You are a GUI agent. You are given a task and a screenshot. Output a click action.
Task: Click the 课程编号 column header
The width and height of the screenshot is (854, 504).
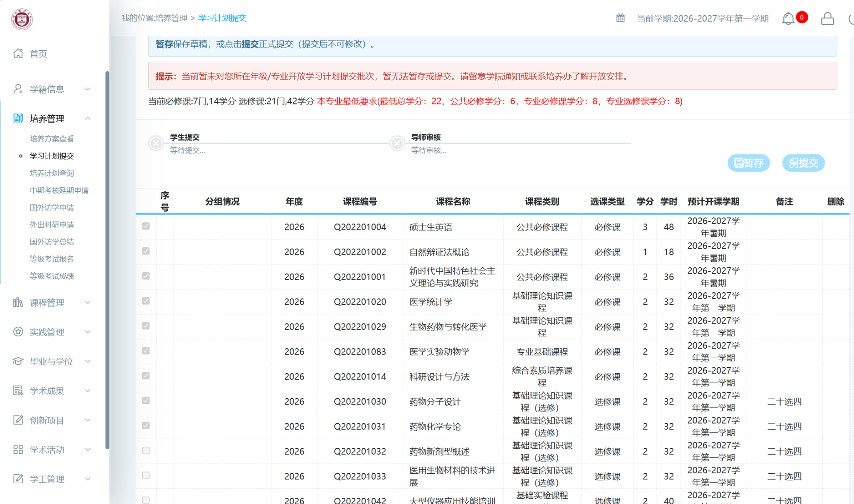[360, 202]
